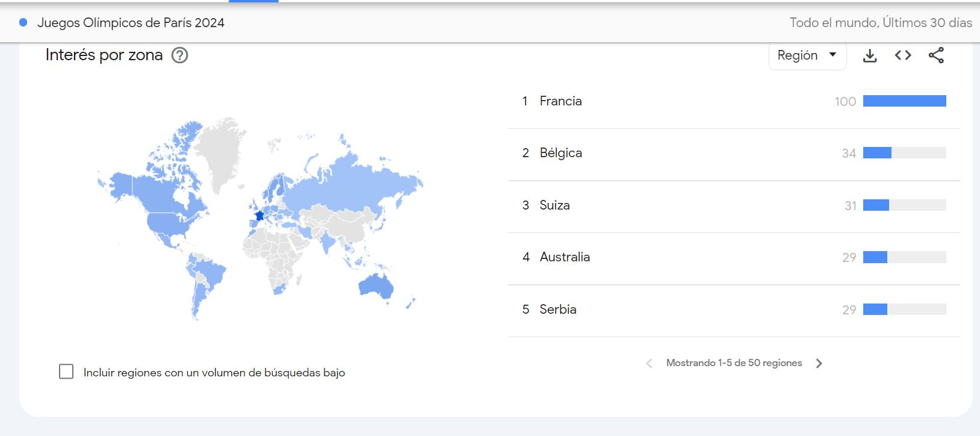Click the download CSV icon

pos(870,56)
